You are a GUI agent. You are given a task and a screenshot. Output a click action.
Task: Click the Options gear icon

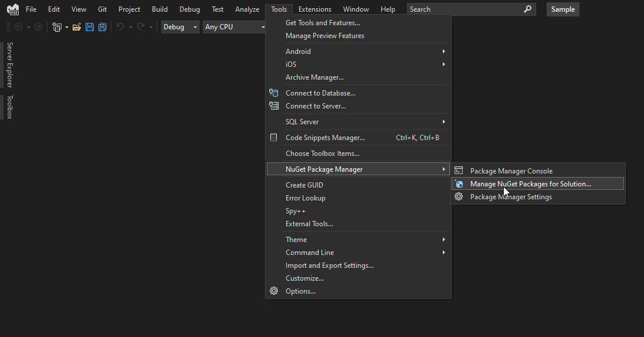[273, 291]
